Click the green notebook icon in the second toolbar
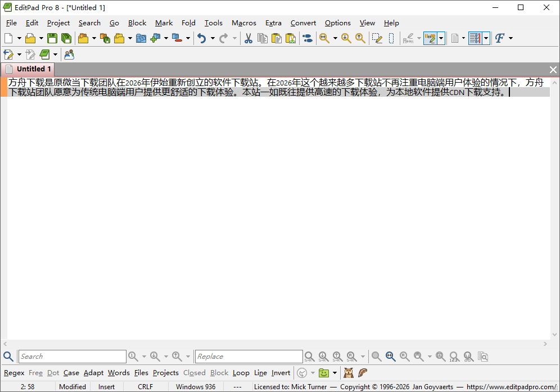 [x=44, y=55]
